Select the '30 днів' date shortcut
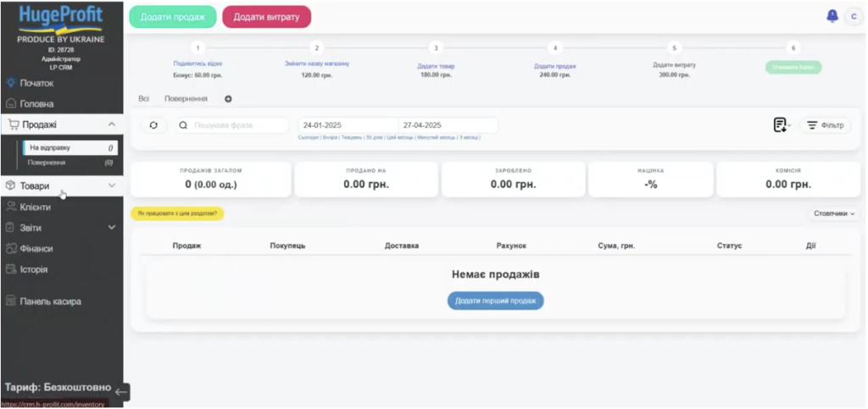This screenshot has width=868, height=409. coord(374,138)
